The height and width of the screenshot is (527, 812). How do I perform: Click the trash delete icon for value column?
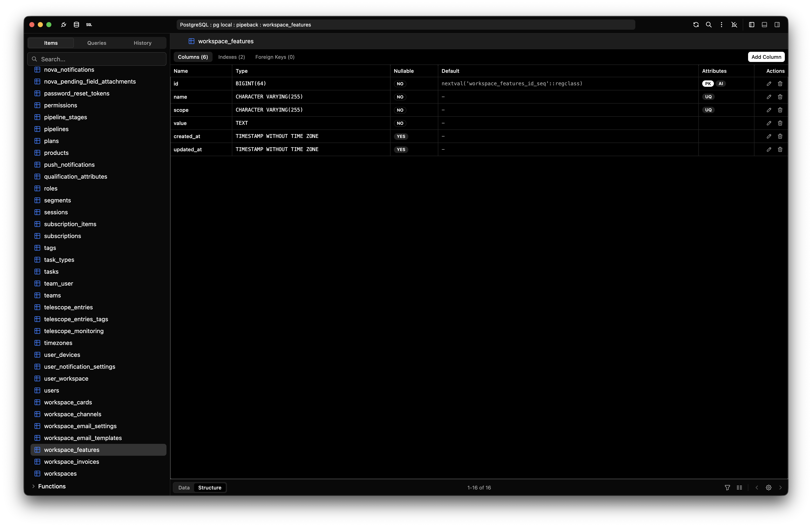point(780,123)
